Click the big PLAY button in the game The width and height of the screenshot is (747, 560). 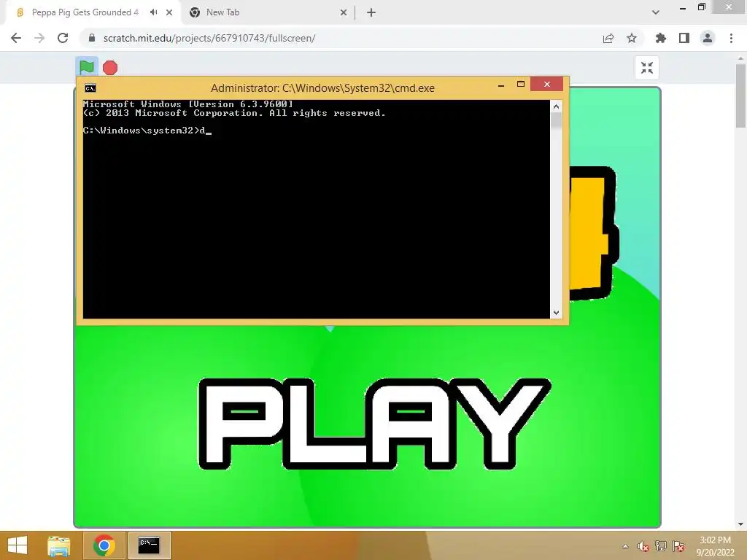(374, 424)
